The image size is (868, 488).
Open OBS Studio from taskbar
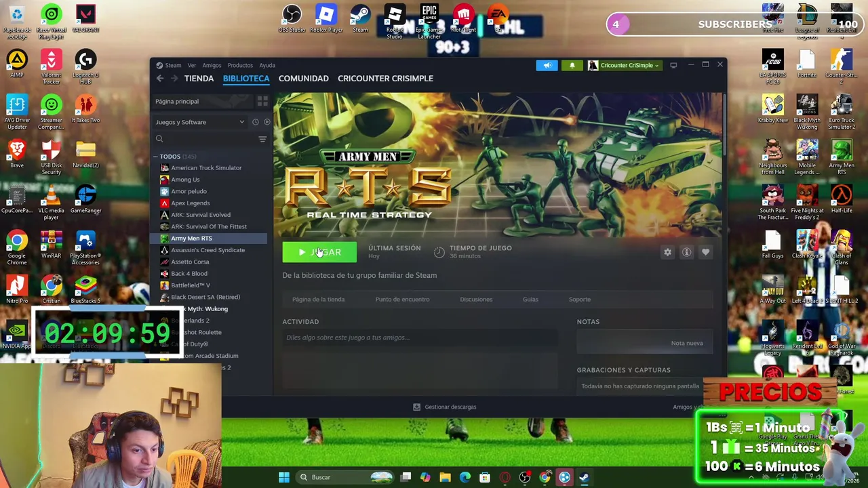tap(525, 477)
